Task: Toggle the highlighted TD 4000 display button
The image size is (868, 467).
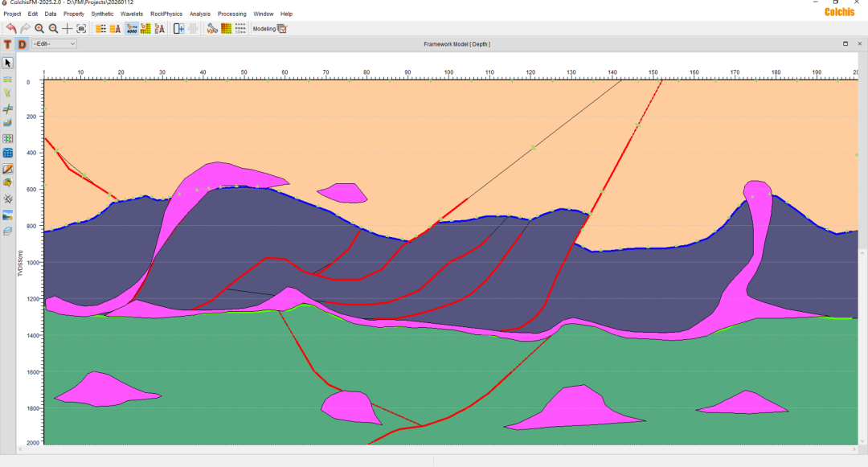Action: pos(131,28)
